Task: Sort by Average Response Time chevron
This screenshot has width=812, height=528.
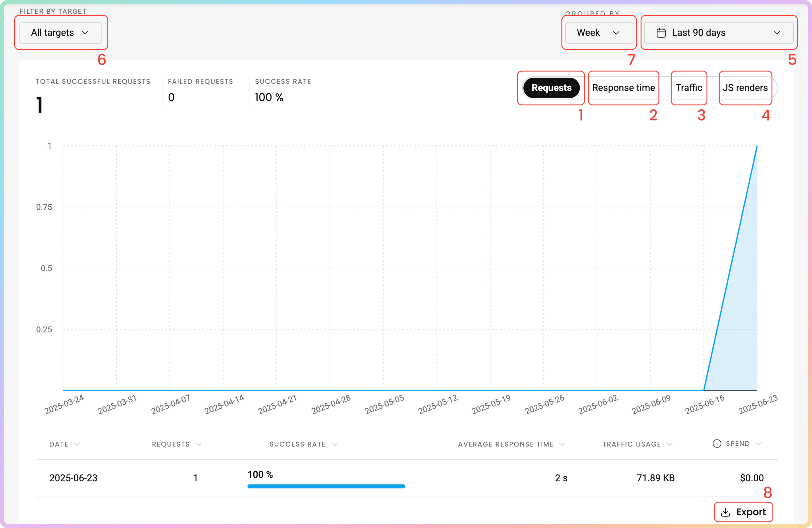Action: (x=562, y=444)
